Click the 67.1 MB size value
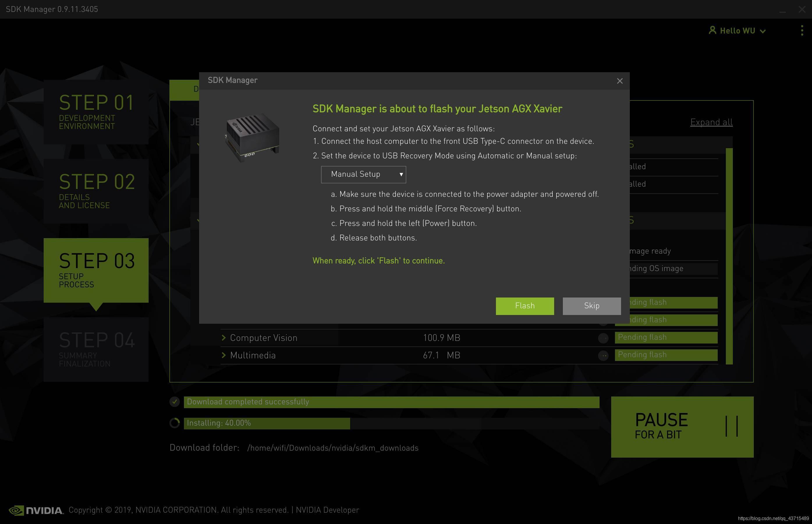Image resolution: width=812 pixels, height=524 pixels. tap(441, 355)
